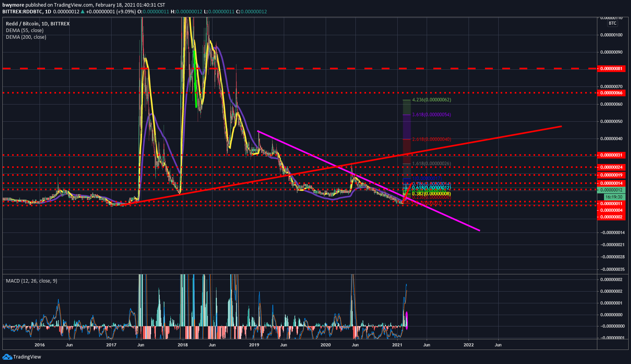Click the 2018 label on time axis
The width and height of the screenshot is (631, 364).
point(182,345)
